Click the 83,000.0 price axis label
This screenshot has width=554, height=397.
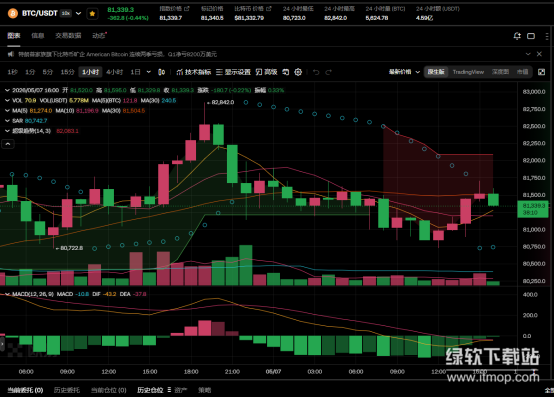(534, 91)
